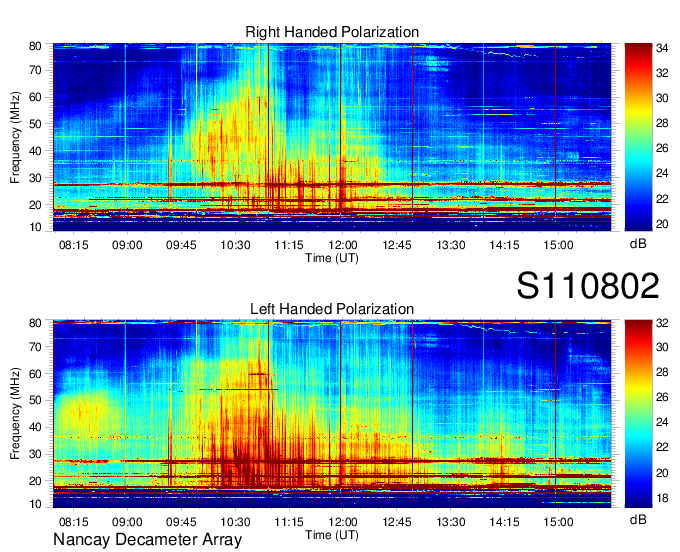Click the 15:00 tick on the right-handed plot
The width and height of the screenshot is (680, 552).
coord(558,245)
